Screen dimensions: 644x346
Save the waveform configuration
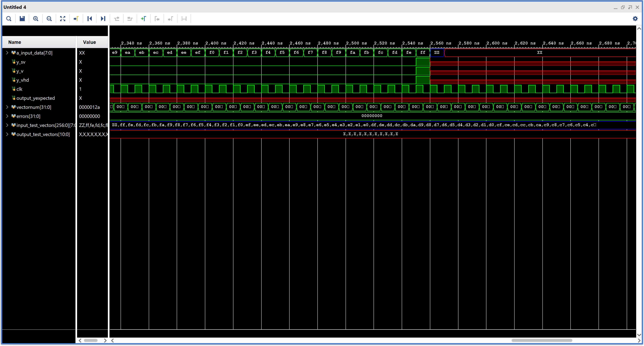pos(22,19)
